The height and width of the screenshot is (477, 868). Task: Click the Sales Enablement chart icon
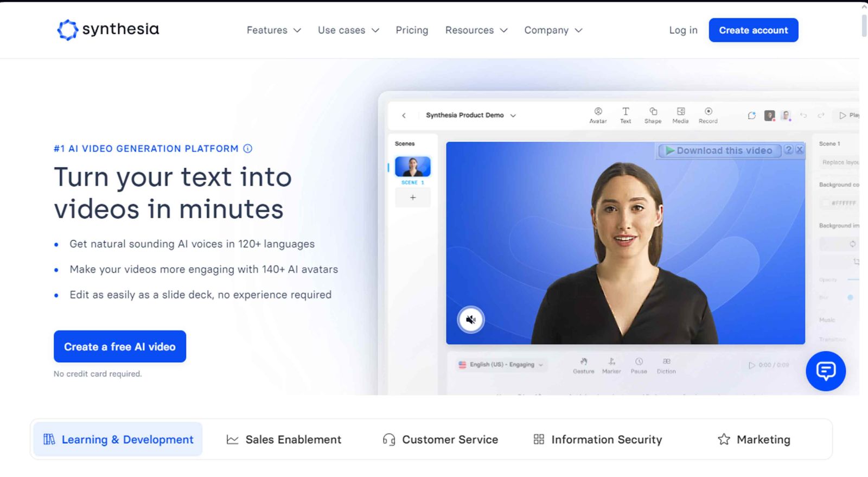pyautogui.click(x=232, y=440)
